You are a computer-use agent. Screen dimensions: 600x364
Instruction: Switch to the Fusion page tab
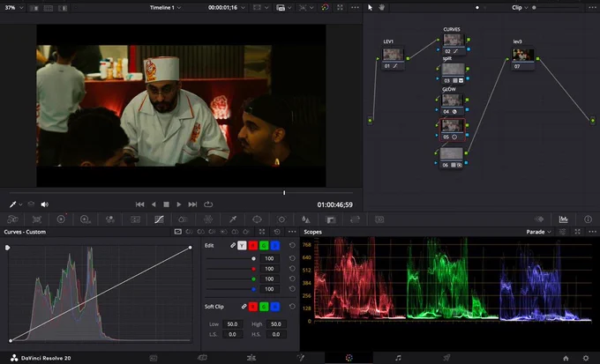(300, 358)
